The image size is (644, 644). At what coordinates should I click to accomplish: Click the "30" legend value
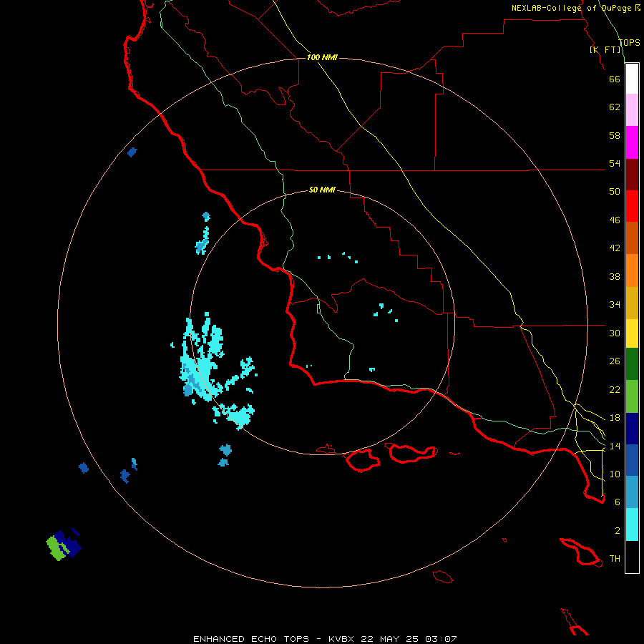(x=615, y=333)
